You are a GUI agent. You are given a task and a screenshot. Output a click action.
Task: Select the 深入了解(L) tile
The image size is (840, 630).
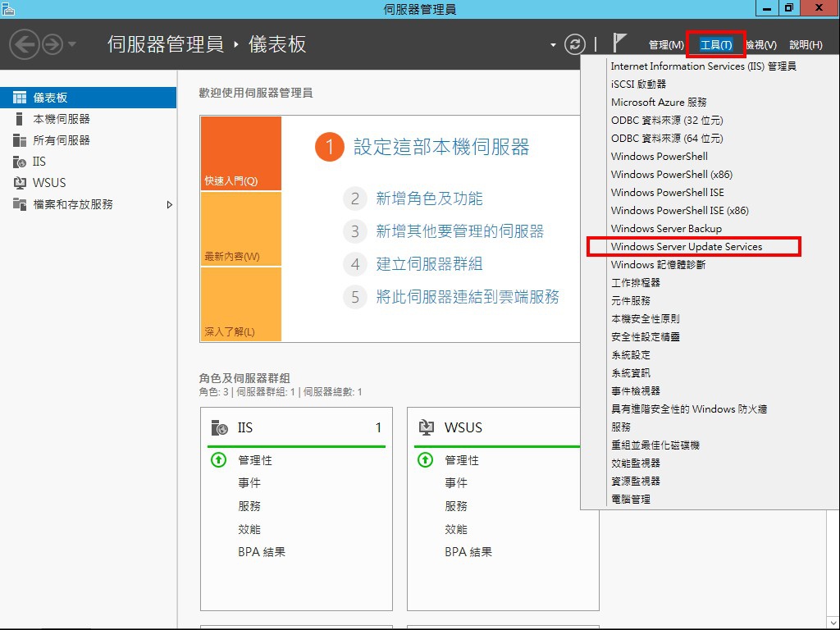point(241,304)
